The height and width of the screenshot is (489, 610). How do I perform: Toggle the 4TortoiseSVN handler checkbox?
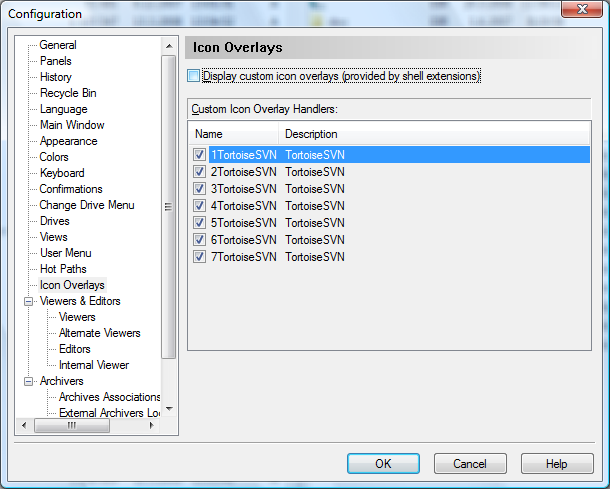(199, 205)
